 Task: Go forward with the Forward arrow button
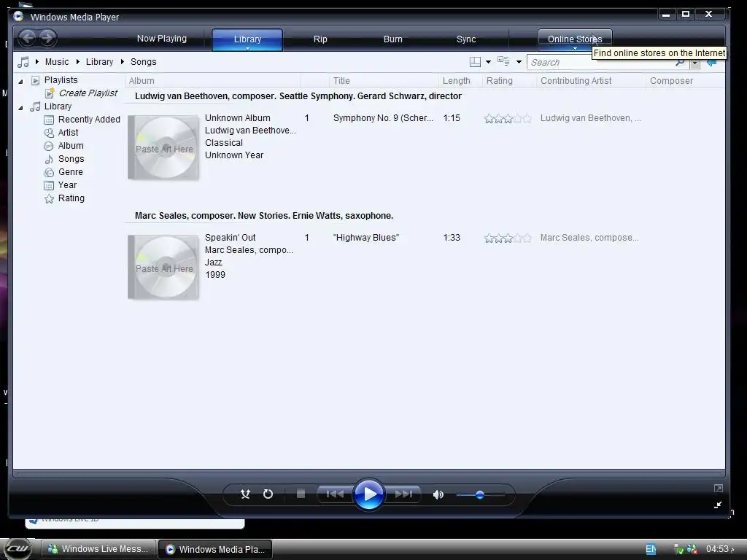pos(47,38)
